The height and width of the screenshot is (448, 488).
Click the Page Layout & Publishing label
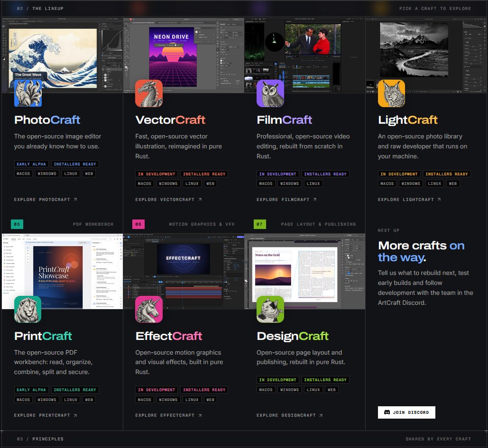[318, 224]
